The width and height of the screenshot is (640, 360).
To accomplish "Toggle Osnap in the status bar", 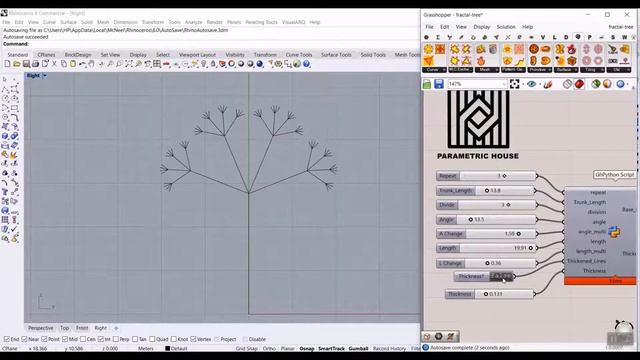I will [x=307, y=349].
